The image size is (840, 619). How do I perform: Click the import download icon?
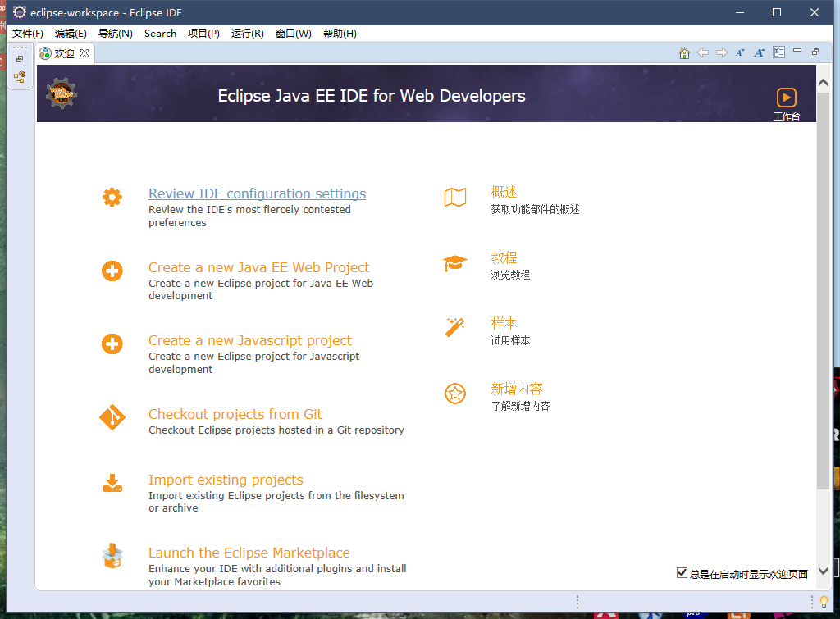[x=112, y=483]
